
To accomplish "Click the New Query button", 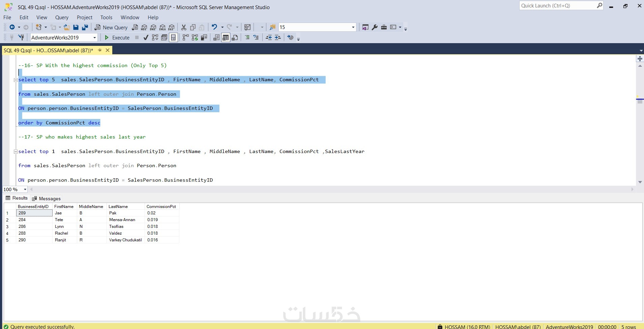I will tap(111, 27).
